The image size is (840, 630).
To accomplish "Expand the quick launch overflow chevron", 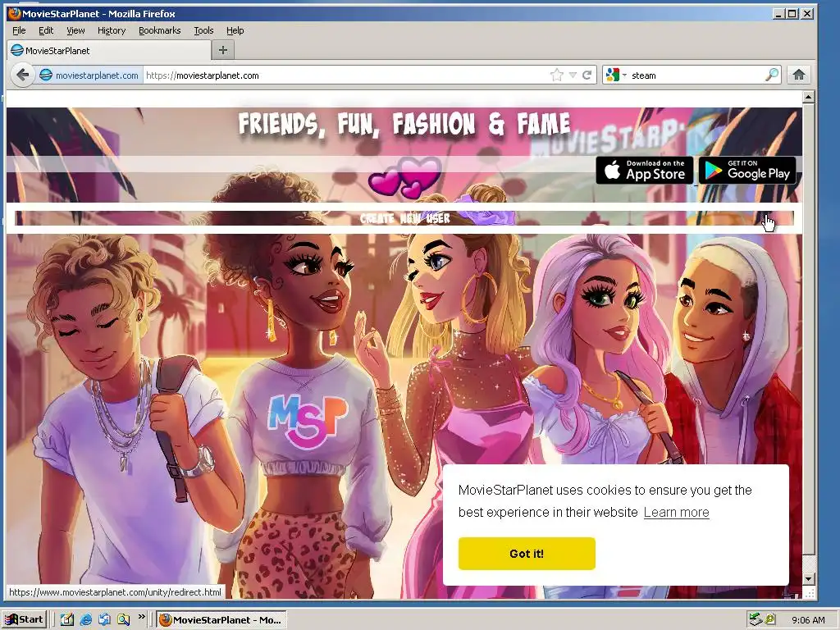I will coord(141,617).
